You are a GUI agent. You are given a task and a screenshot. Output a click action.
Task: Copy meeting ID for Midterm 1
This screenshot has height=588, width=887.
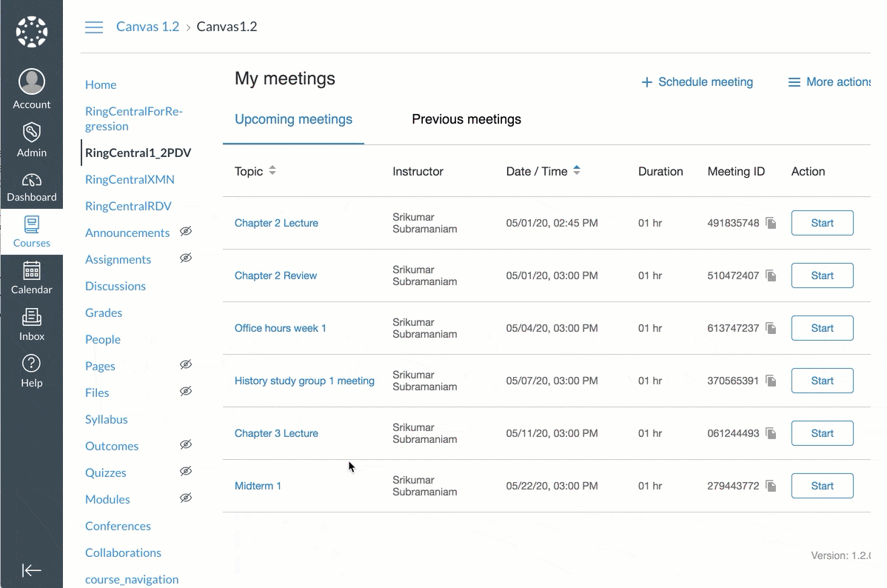(x=771, y=486)
